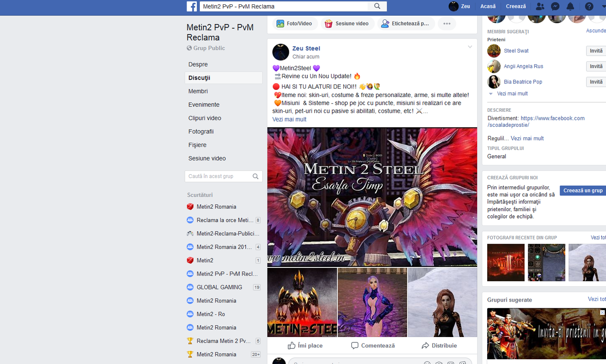
Task: Invite Steel Swat with the Invită button
Action: 596,51
